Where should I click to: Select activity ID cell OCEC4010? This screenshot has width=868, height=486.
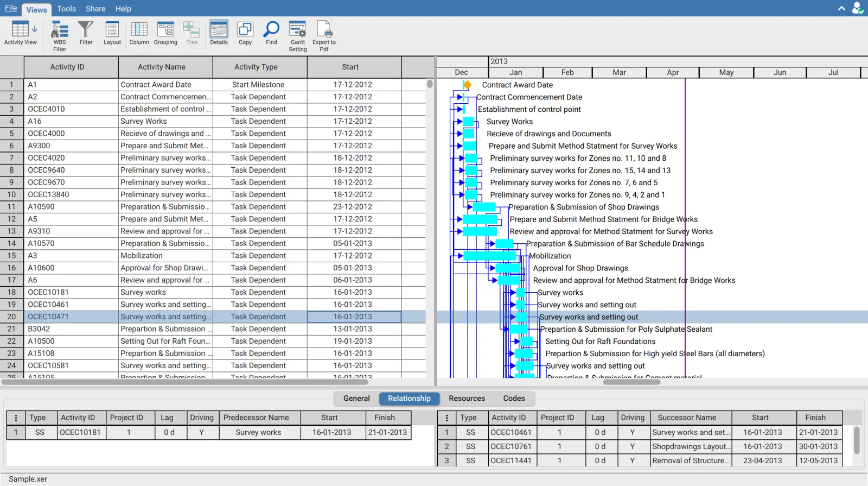click(71, 109)
